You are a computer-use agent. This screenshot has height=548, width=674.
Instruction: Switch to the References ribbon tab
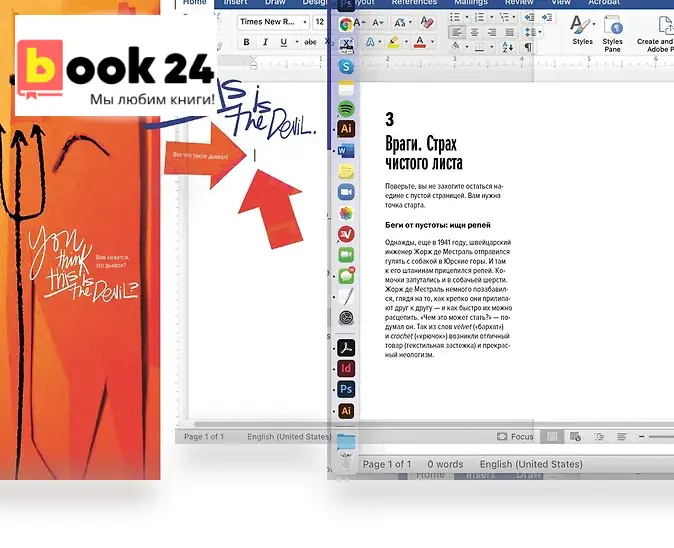413,3
